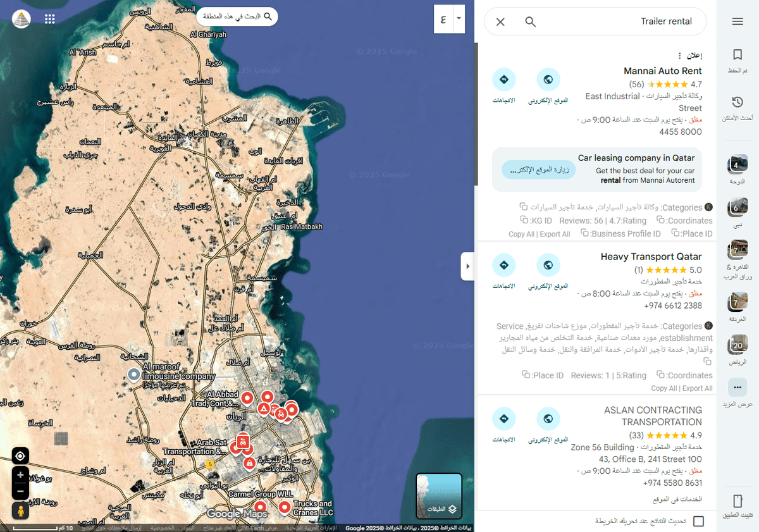Open Cairo (القاهرة) recent thumbnail in sidebar
The image size is (759, 532).
pos(737,250)
